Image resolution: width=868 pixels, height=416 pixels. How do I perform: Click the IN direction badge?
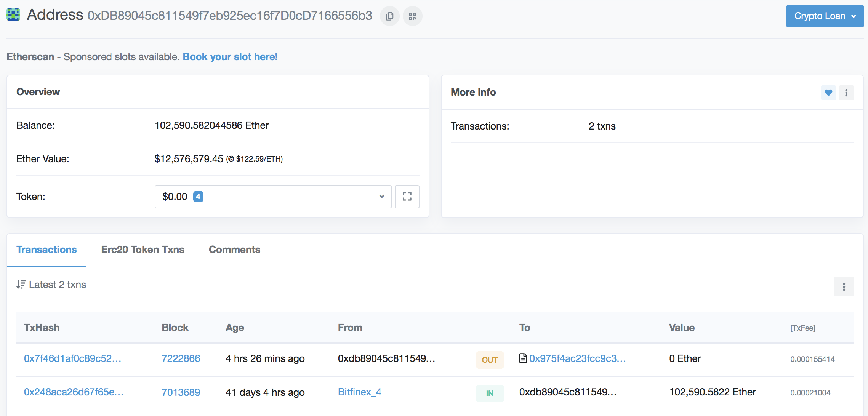click(x=490, y=393)
